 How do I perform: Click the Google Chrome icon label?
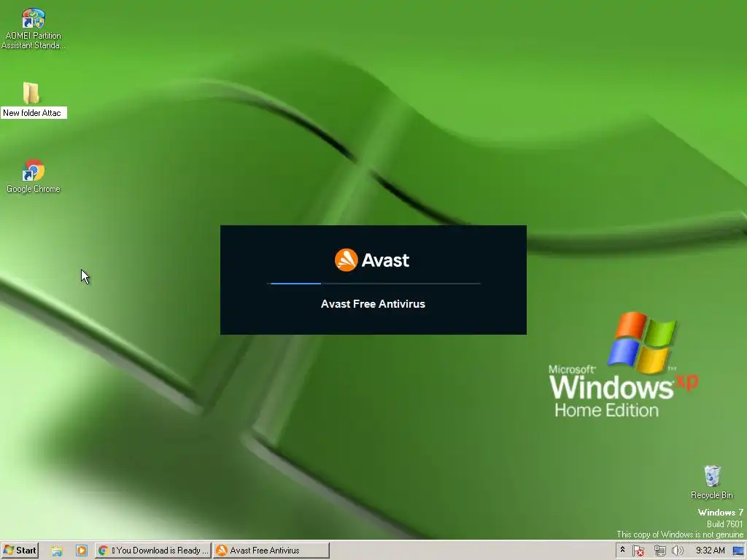point(34,189)
